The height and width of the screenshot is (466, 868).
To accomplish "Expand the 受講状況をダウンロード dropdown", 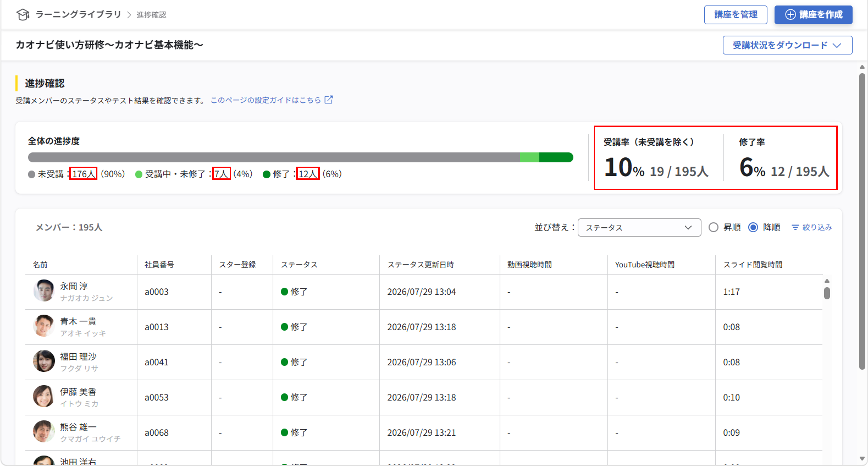I will [788, 45].
